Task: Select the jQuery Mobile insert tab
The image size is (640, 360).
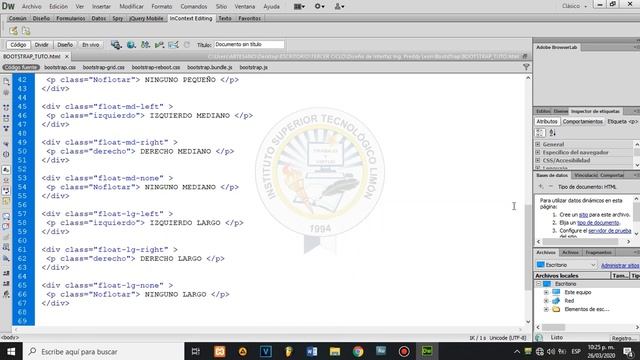Action: 146,18
